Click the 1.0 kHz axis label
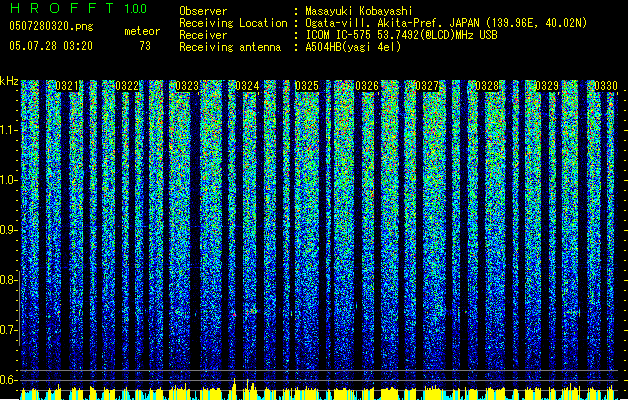 click(x=9, y=180)
